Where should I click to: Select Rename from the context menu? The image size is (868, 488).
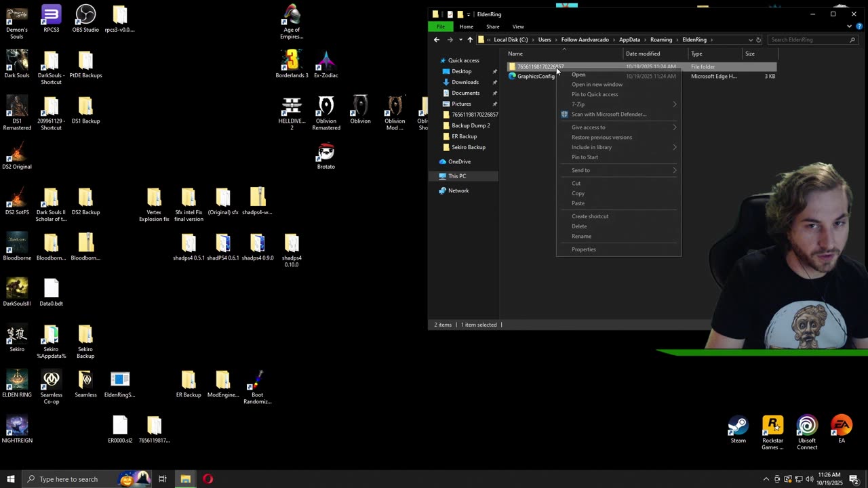pyautogui.click(x=581, y=237)
